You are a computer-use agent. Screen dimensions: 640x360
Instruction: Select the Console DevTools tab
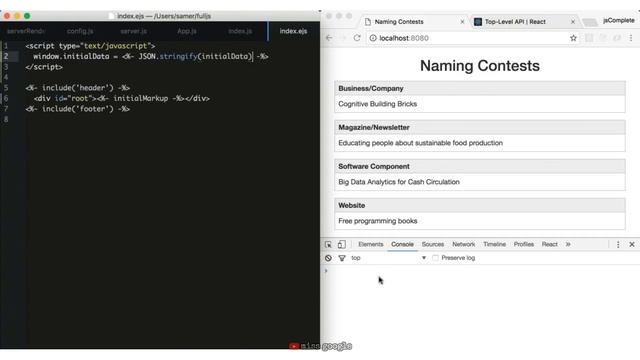point(402,244)
